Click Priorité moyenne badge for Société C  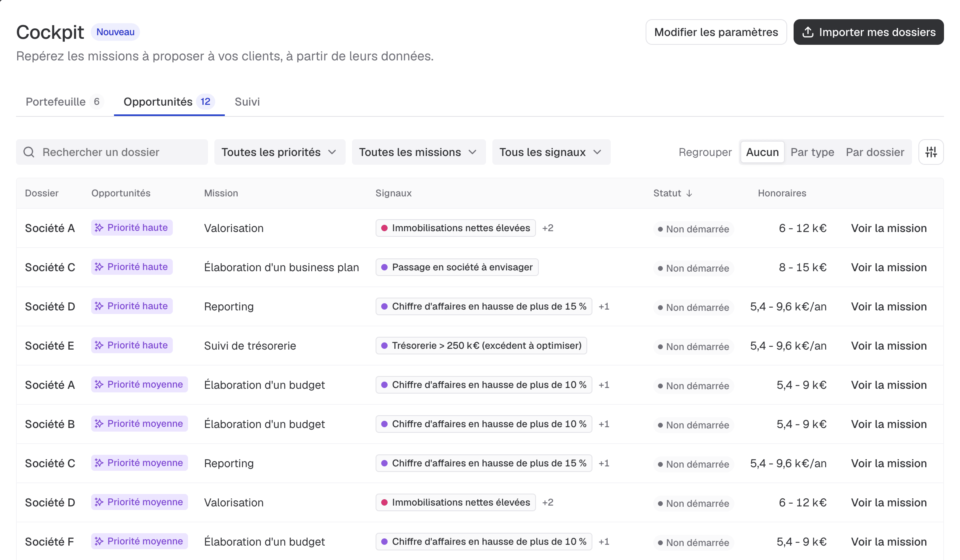(139, 463)
